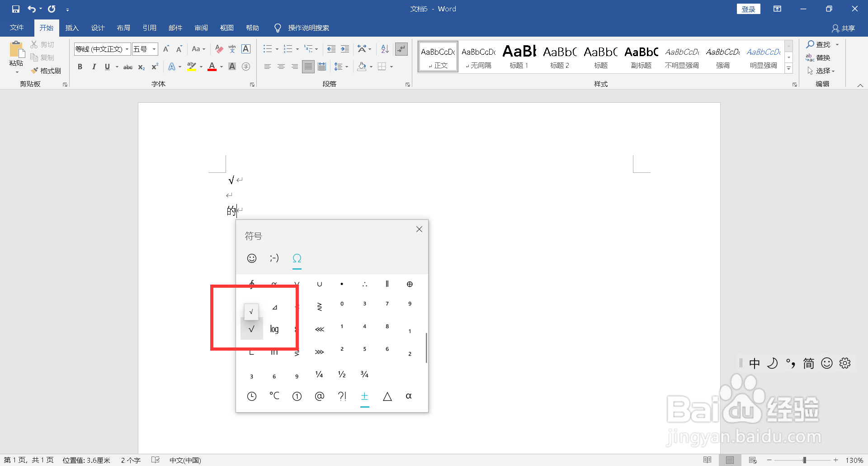868x466 pixels.
Task: Click the Format Painter brush
Action: click(46, 71)
